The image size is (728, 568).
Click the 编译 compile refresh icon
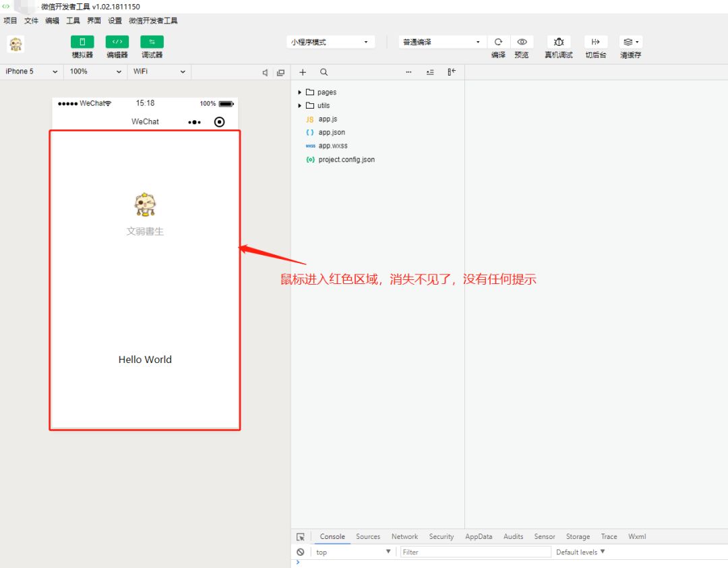pyautogui.click(x=498, y=42)
